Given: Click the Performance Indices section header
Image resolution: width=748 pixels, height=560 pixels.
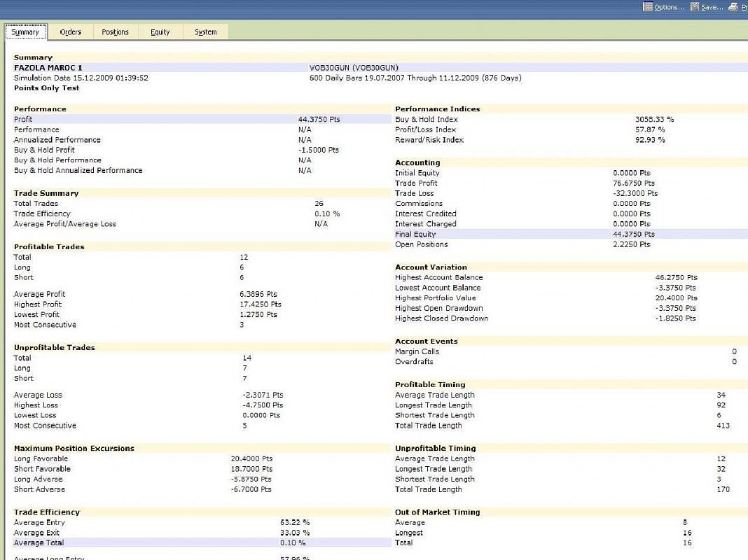Looking at the screenshot, I should (438, 109).
